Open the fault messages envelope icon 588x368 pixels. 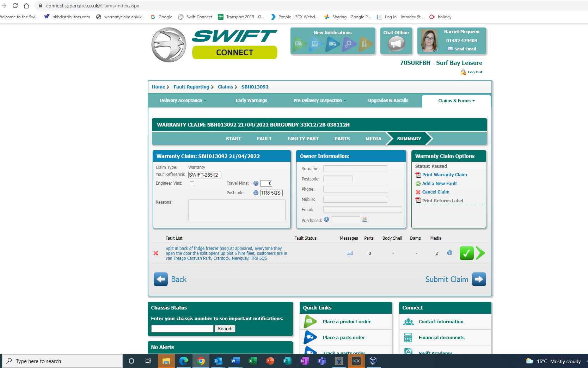point(350,253)
